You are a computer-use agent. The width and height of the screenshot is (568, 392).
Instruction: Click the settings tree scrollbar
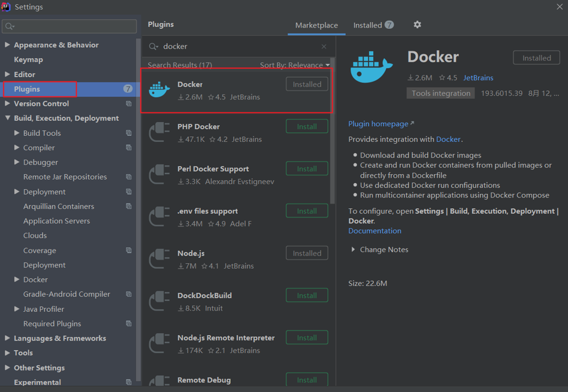pyautogui.click(x=138, y=210)
